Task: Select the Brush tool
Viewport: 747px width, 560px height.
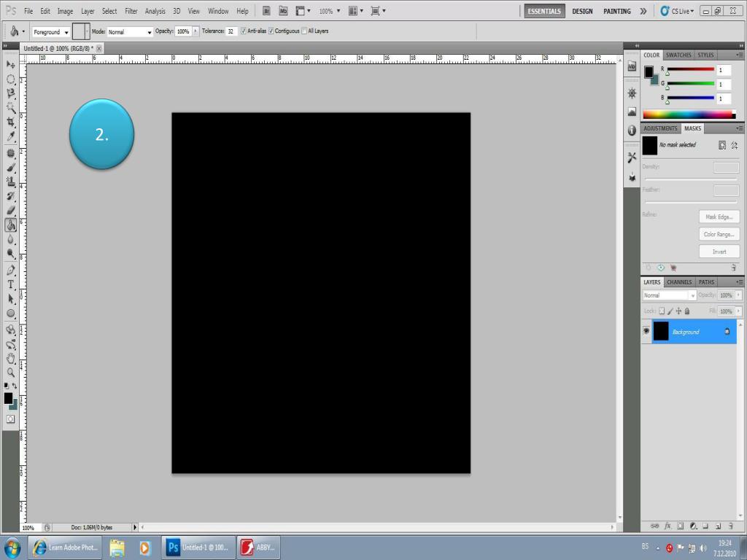Action: click(10, 168)
